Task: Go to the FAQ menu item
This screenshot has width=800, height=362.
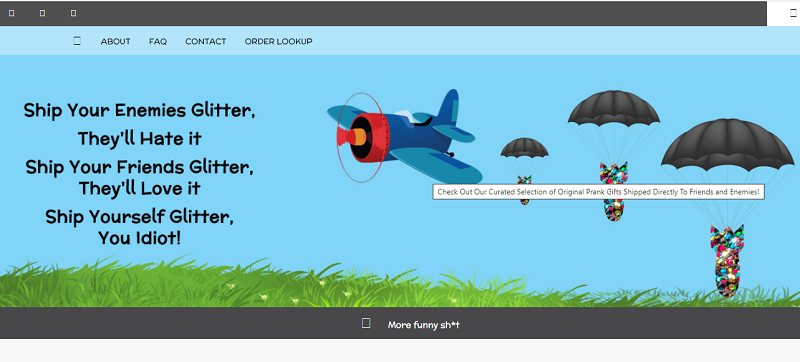Action: [x=158, y=41]
